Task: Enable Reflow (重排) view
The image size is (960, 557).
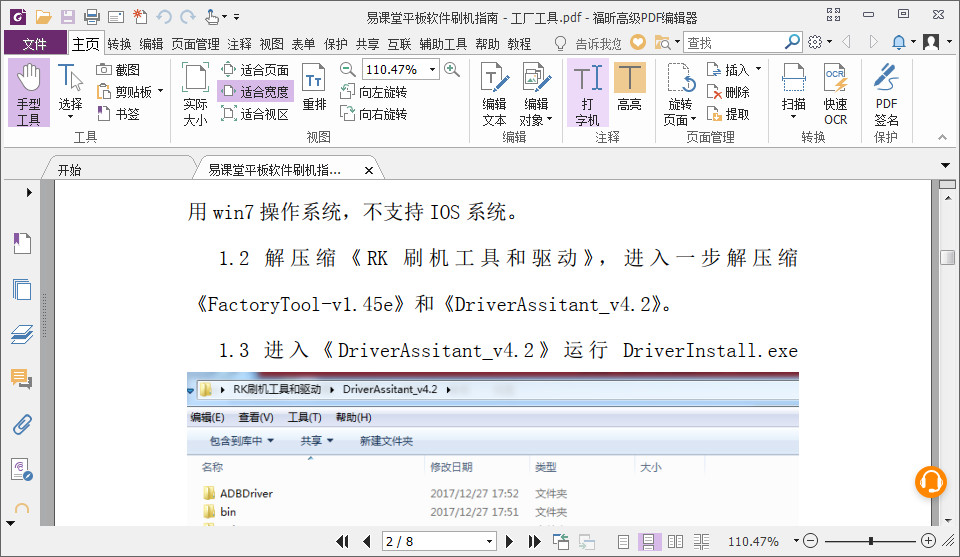Action: coord(314,87)
